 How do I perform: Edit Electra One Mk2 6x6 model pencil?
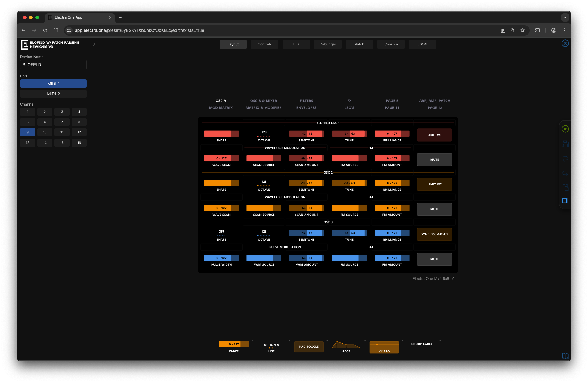(453, 278)
